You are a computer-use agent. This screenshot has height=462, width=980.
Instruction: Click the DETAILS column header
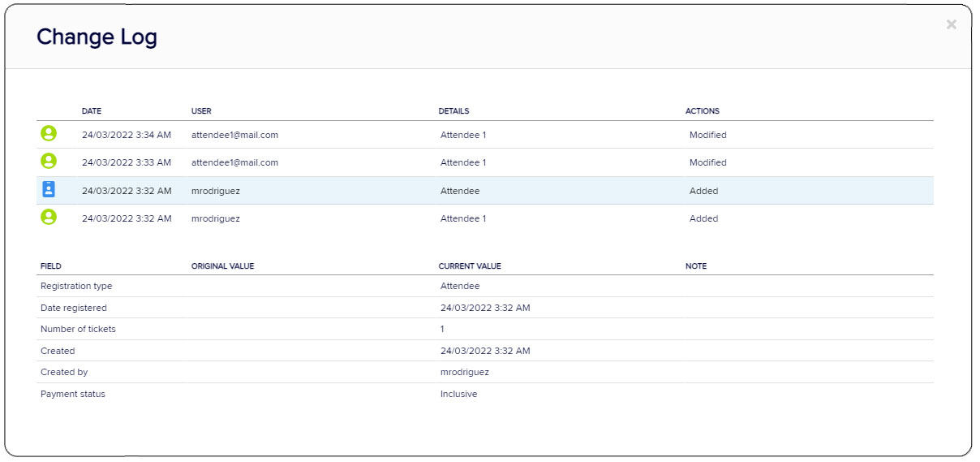(x=453, y=111)
